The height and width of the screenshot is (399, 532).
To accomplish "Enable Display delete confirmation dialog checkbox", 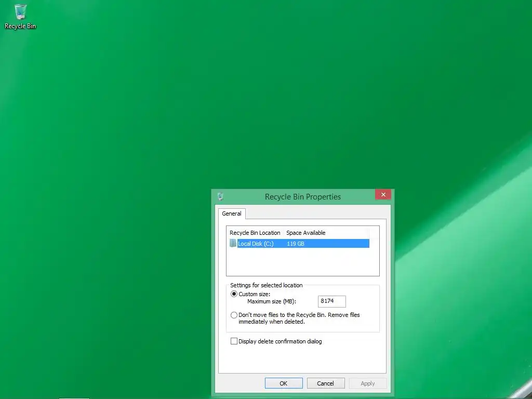I will coord(234,341).
